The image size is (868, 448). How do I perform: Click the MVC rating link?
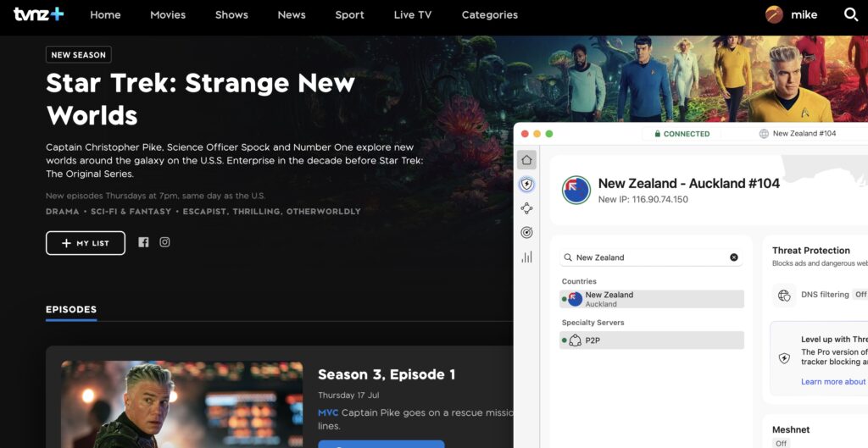[328, 413]
